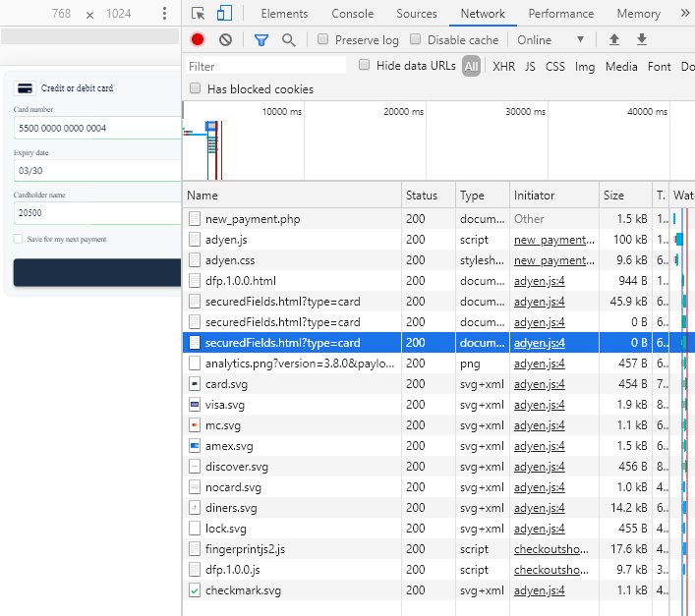Click the import HAR upload arrow
Viewport: 695px width, 616px height.
[x=614, y=40]
